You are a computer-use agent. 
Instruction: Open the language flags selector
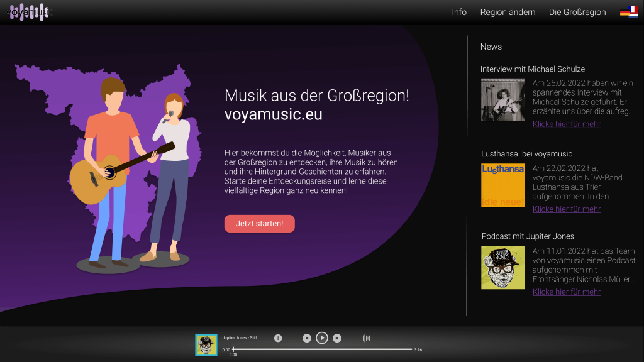point(629,12)
